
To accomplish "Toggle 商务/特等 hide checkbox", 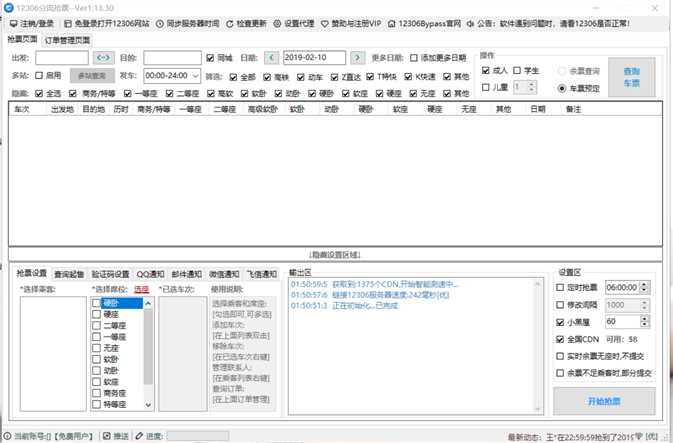I will 73,93.
